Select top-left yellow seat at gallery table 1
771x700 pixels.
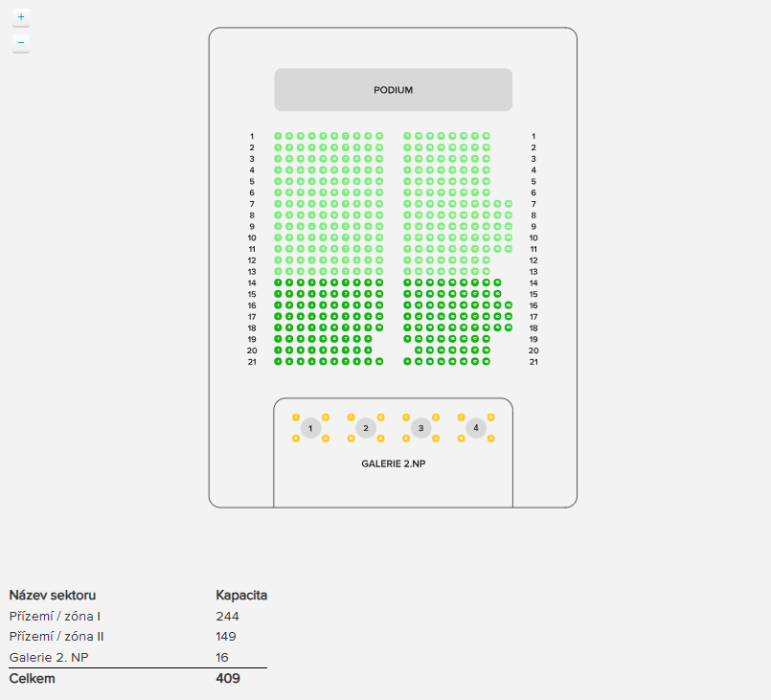[x=296, y=418]
